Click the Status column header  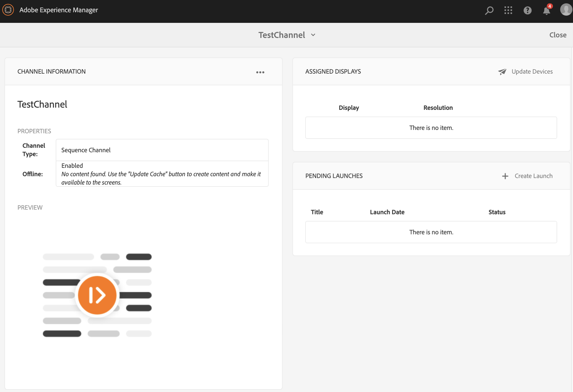[x=497, y=212]
